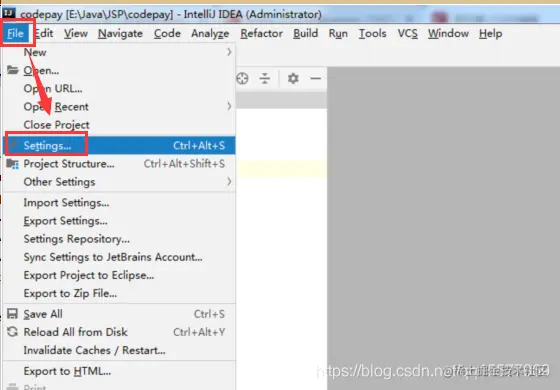Choose Export Project to Eclipse...
The width and height of the screenshot is (560, 390).
pyautogui.click(x=119, y=275)
